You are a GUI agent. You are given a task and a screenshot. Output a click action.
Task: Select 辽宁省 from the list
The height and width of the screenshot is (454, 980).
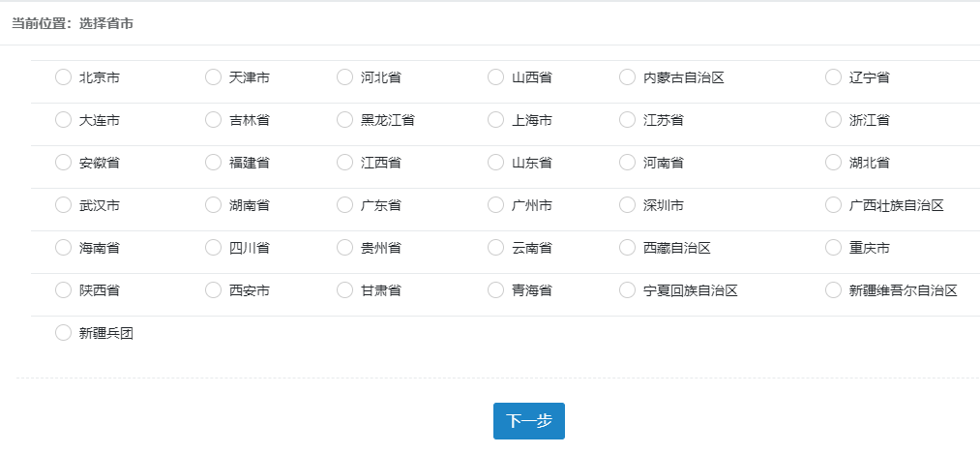click(x=834, y=77)
